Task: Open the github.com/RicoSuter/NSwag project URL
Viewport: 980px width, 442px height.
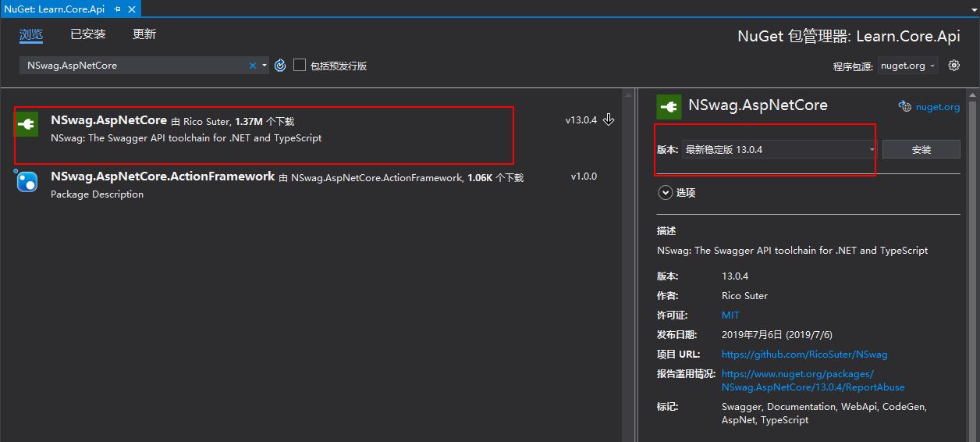Action: click(x=804, y=355)
